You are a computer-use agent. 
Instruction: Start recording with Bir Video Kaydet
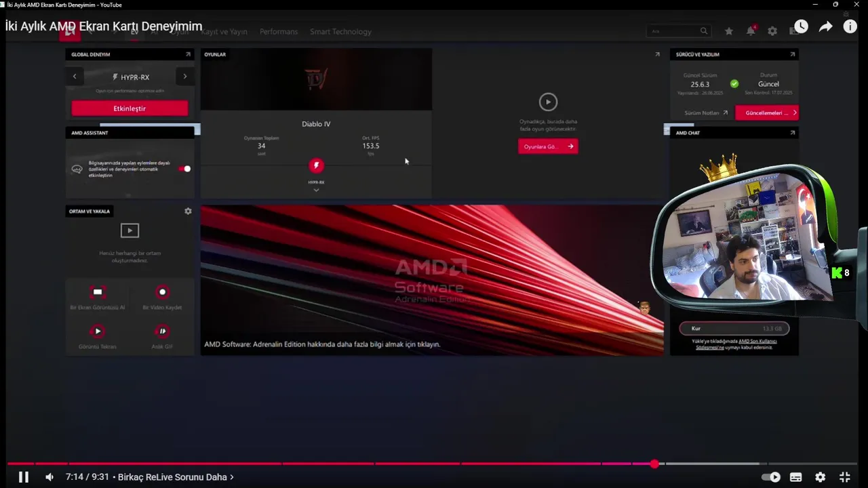[162, 292]
